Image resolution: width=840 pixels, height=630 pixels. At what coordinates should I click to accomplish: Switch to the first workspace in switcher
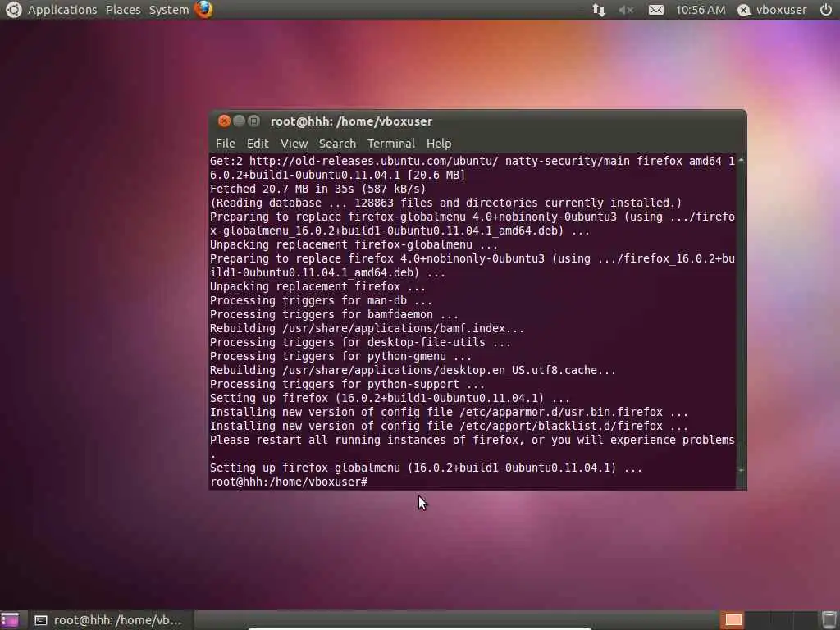[x=733, y=620]
